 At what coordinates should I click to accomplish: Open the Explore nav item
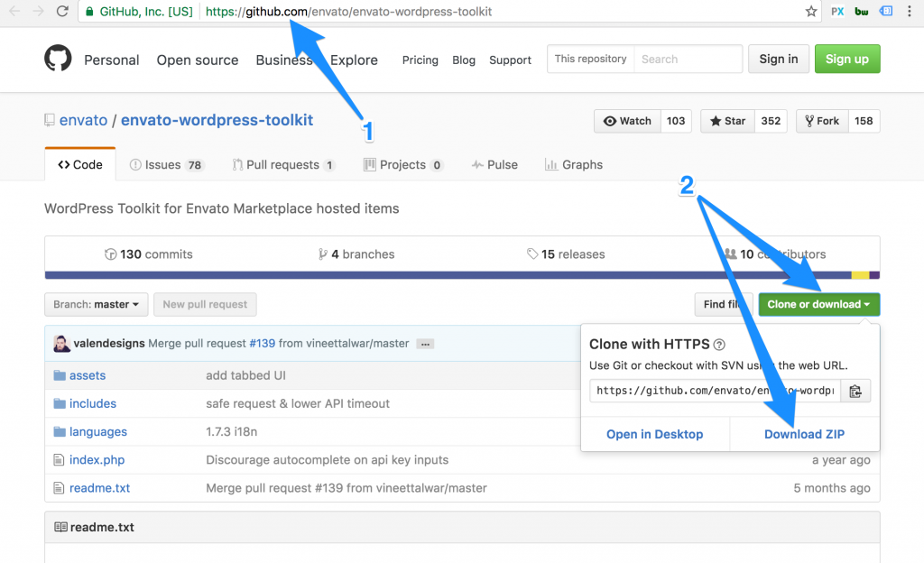[354, 60]
